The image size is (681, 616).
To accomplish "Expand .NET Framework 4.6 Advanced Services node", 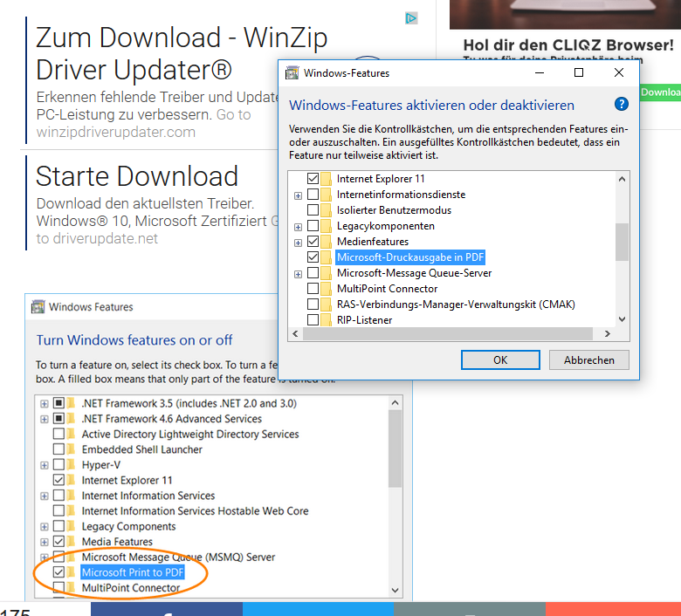I will coord(45,420).
